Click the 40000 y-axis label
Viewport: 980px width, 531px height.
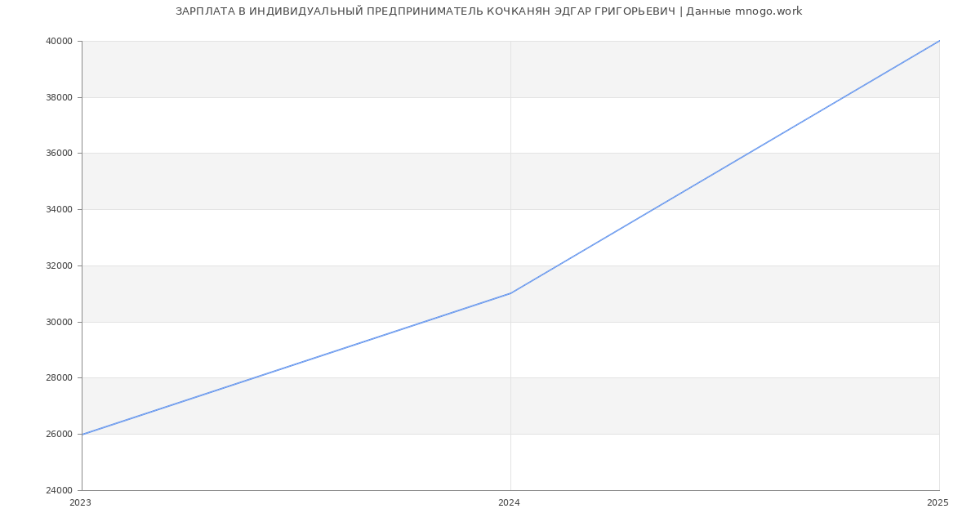click(60, 42)
